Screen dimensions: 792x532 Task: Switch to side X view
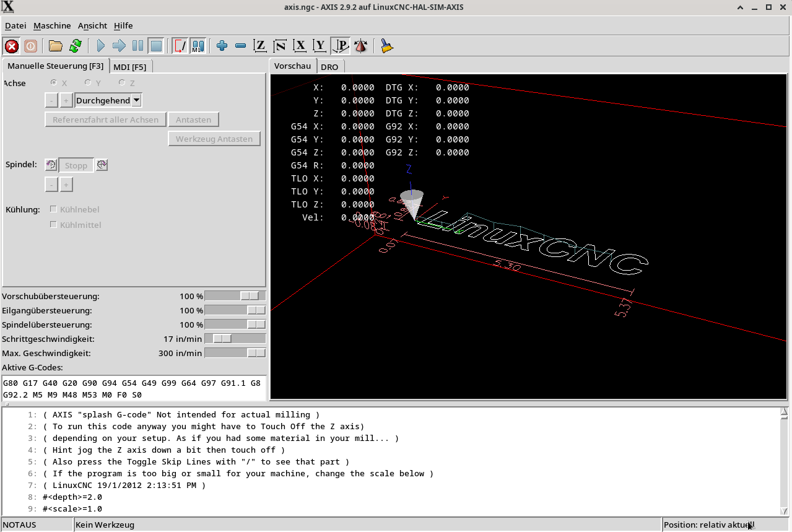[x=300, y=46]
